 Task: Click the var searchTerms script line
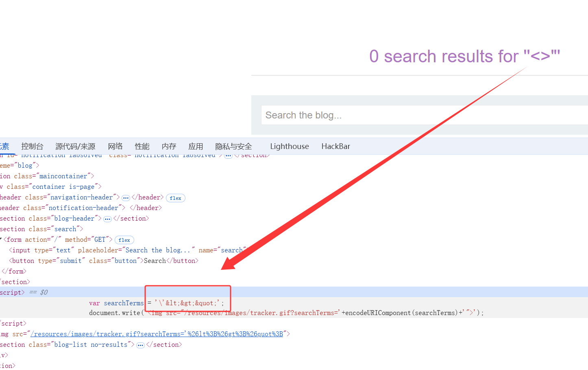[x=157, y=303]
